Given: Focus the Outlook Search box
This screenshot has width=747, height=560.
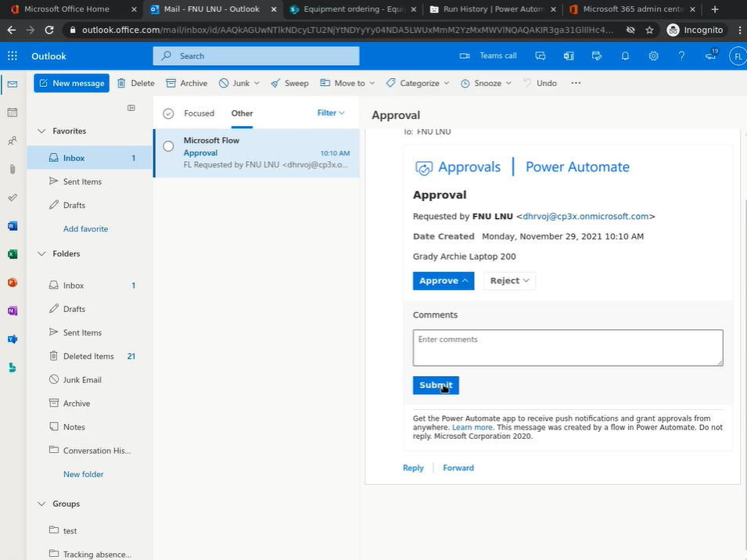Looking at the screenshot, I should 256,56.
